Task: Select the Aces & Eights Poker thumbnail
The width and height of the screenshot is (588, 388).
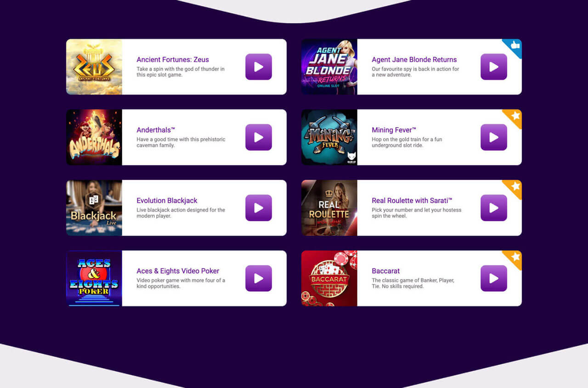Action: tap(94, 278)
